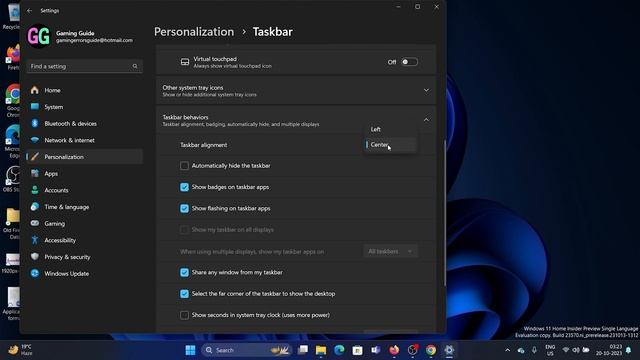Click the Gaming controller icon in sidebar
This screenshot has height=360, width=640.
point(35,224)
